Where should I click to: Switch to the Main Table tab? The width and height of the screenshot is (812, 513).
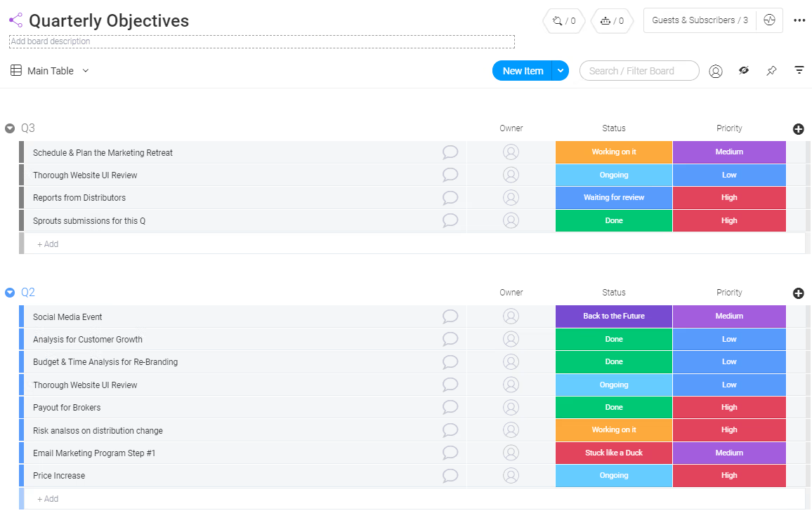pyautogui.click(x=49, y=70)
